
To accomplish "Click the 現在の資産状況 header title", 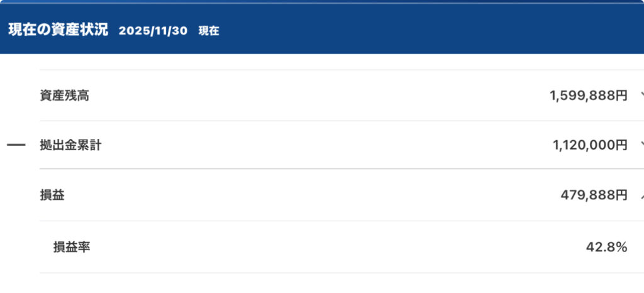I will coord(58,30).
